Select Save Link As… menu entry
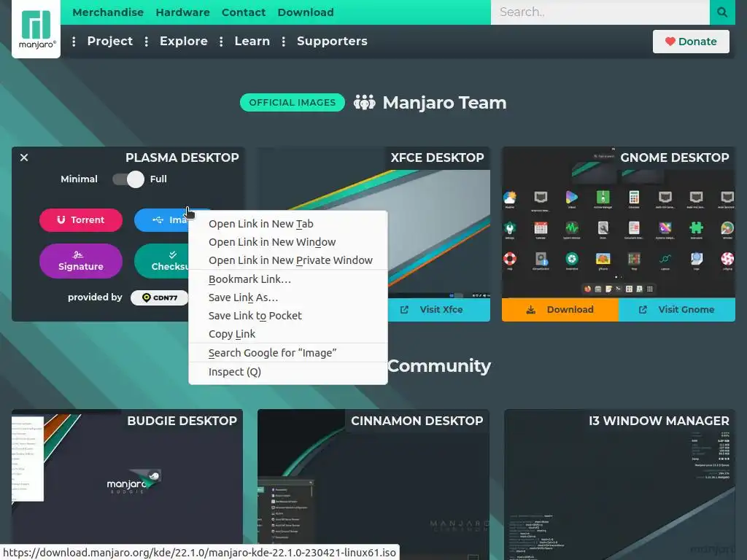Screen dimensions: 747x560 [x=288, y=297]
